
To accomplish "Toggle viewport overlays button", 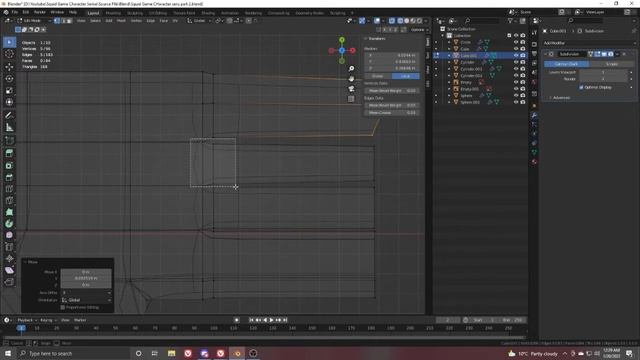I will [378, 20].
